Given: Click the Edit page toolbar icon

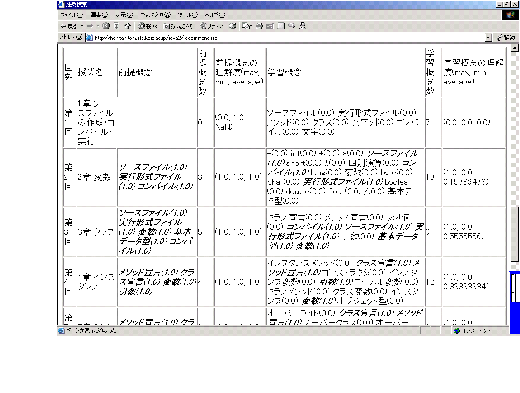Looking at the screenshot, I should point(270,26).
